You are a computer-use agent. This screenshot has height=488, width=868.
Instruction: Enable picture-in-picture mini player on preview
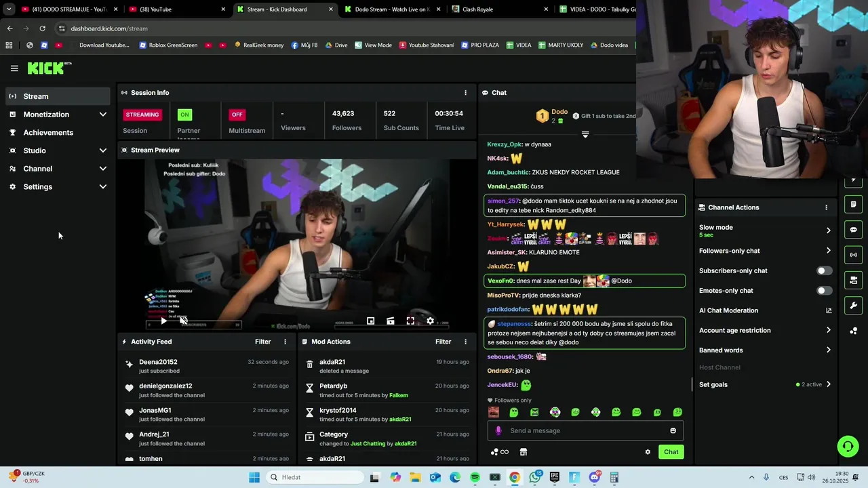[371, 321]
